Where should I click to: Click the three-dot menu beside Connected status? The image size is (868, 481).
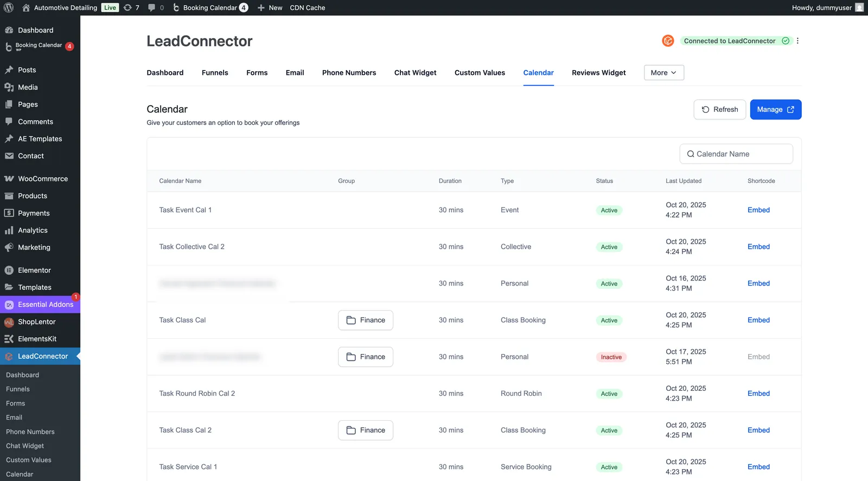click(x=797, y=41)
